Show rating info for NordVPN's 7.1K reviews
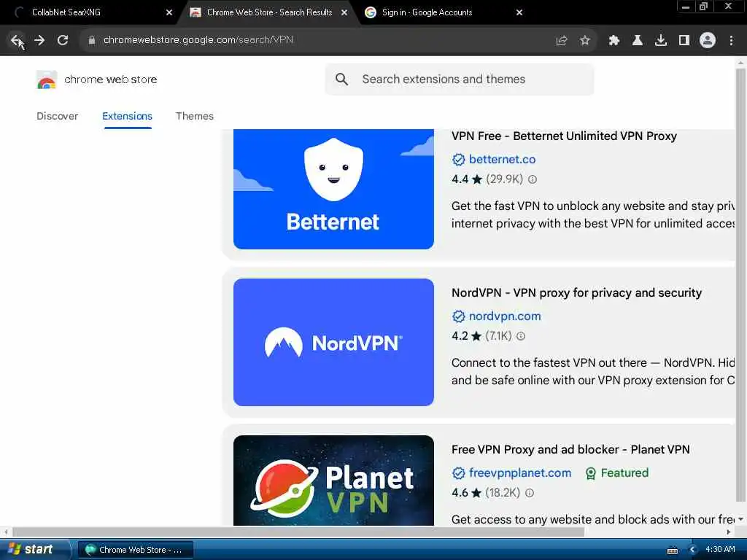Screen dimensions: 747x560 (521, 336)
